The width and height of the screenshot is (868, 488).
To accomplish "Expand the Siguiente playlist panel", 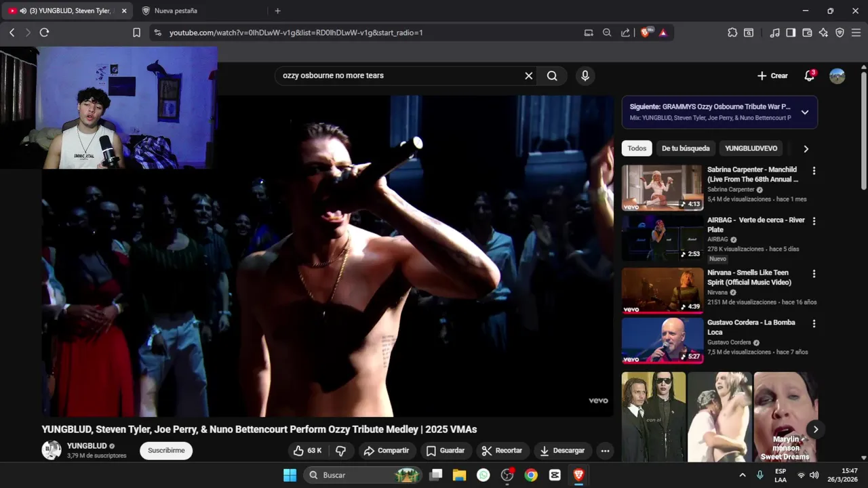I will (x=805, y=113).
